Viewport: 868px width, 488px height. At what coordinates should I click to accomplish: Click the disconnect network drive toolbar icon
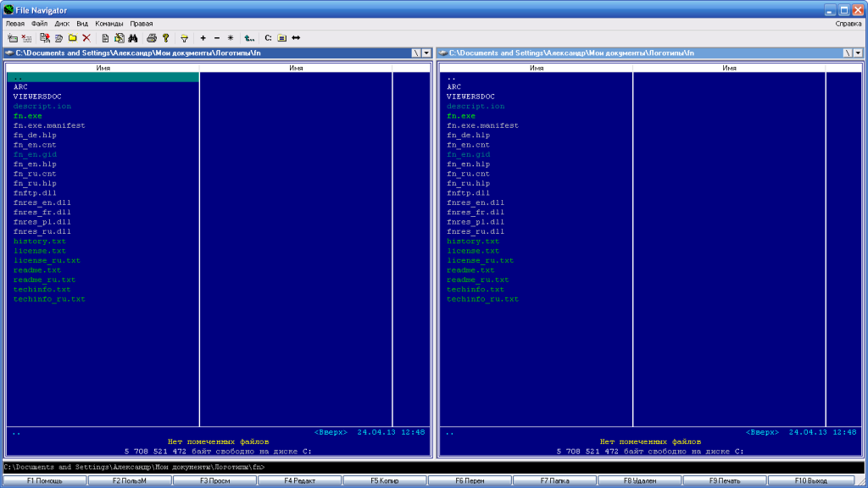26,38
